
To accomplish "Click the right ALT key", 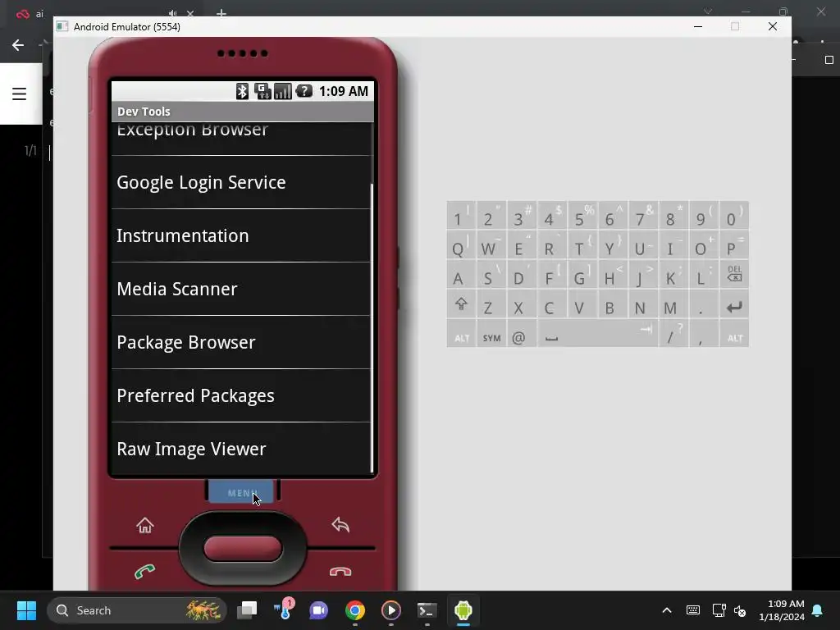I will [734, 334].
